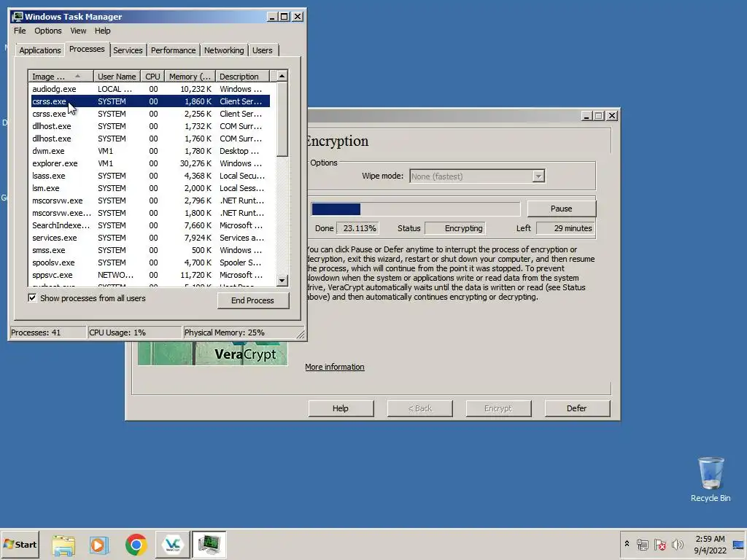This screenshot has height=560, width=747.
Task: Open Google Chrome from the taskbar
Action: 136,545
